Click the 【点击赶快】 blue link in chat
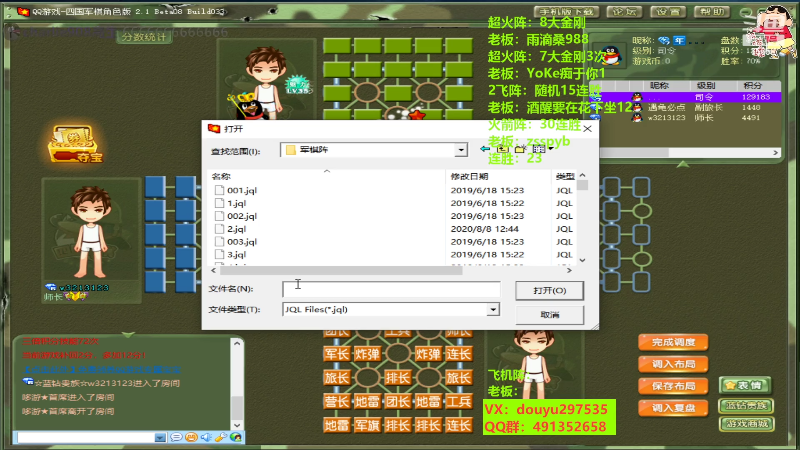Viewport: 800px width, 450px height. click(x=102, y=369)
